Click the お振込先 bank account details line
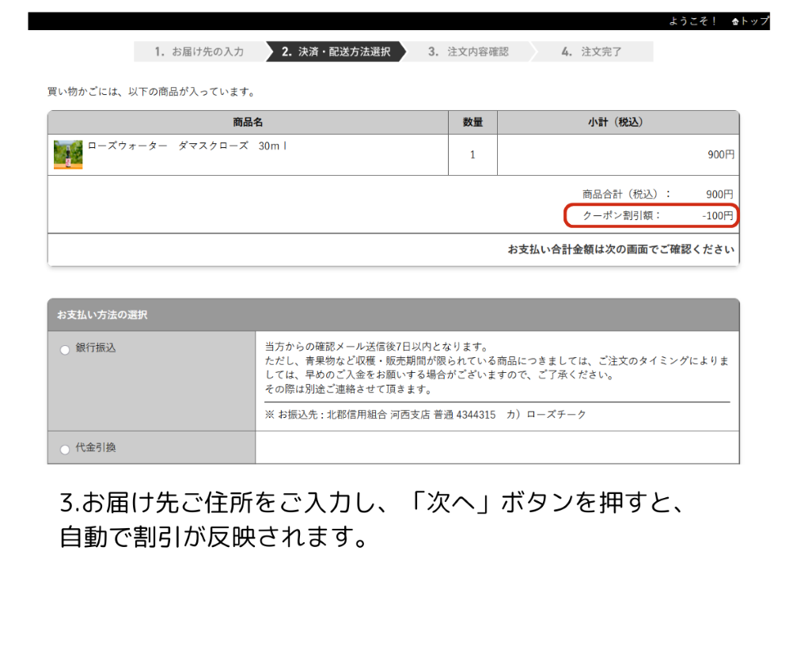Viewport: 812px width, 646px height. coord(426,414)
